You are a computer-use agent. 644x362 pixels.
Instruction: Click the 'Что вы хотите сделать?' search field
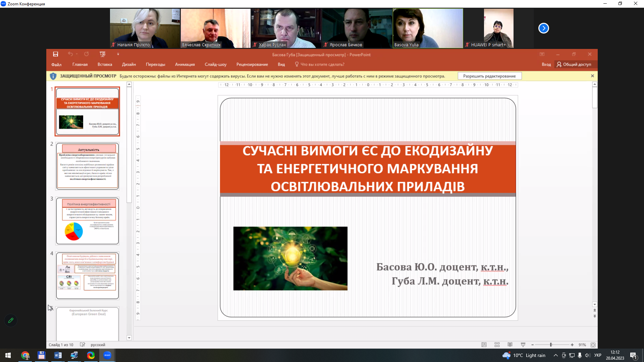tap(320, 64)
